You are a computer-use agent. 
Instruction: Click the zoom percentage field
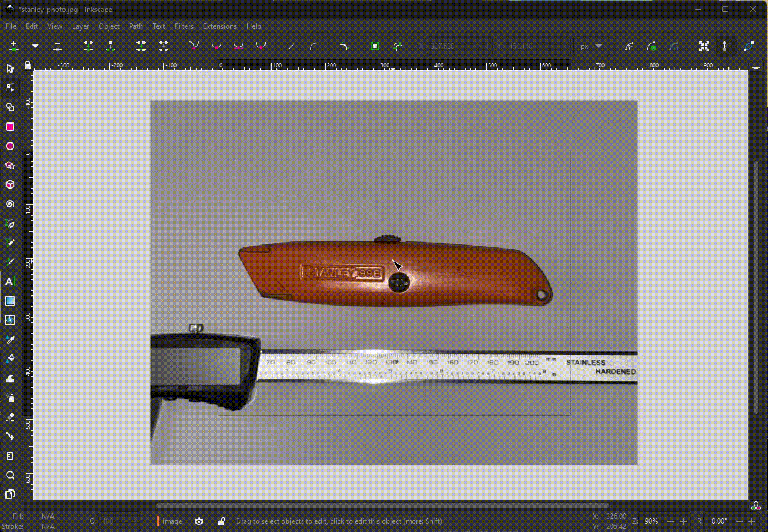(651, 521)
